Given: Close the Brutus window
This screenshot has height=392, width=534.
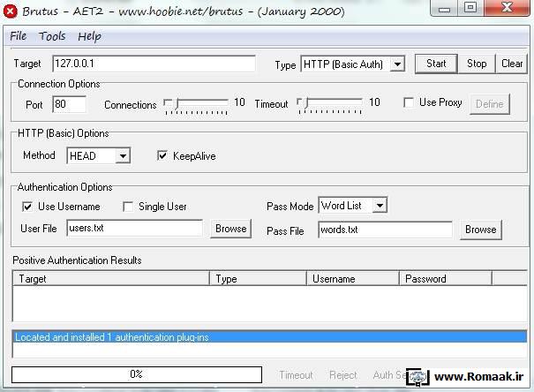Looking at the screenshot, I should click(507, 7).
